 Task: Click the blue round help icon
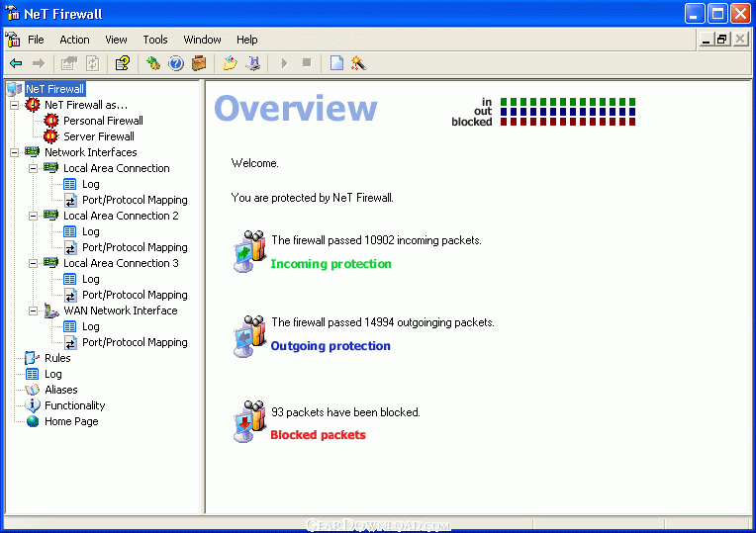pyautogui.click(x=176, y=63)
